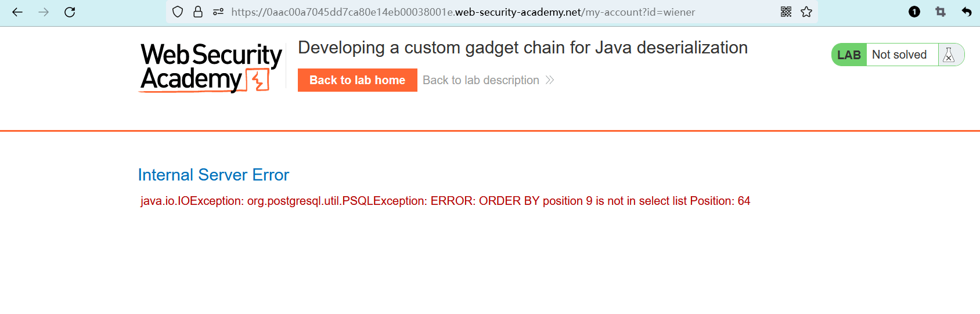Launch the crop screenshot tool

tap(941, 12)
